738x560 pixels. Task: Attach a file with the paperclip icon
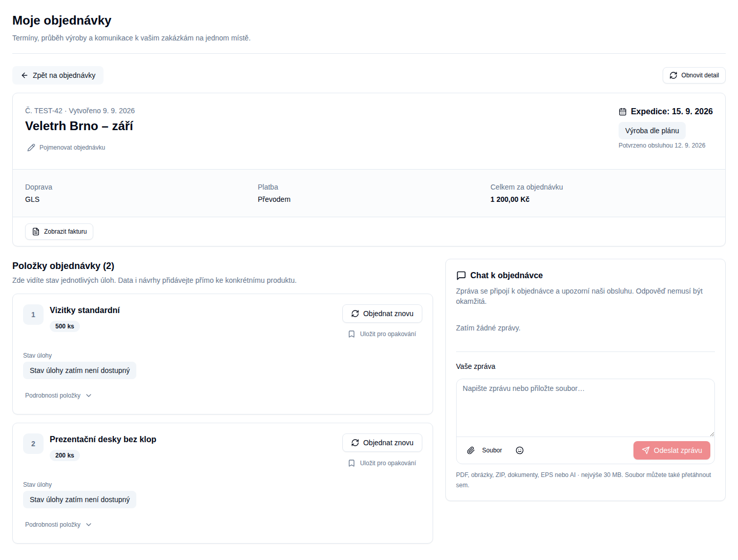pyautogui.click(x=471, y=450)
